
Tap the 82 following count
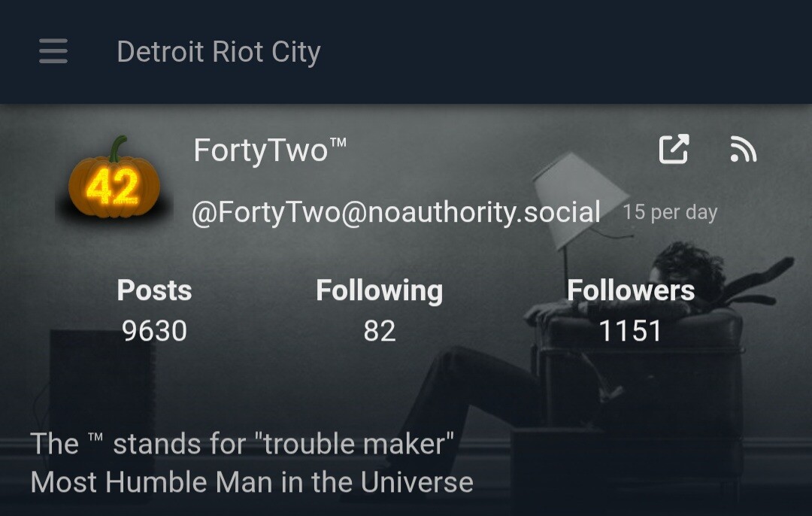(379, 331)
